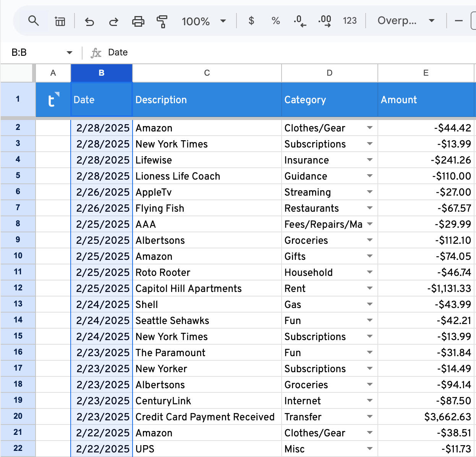
Task: Select column A header
Action: click(53, 73)
